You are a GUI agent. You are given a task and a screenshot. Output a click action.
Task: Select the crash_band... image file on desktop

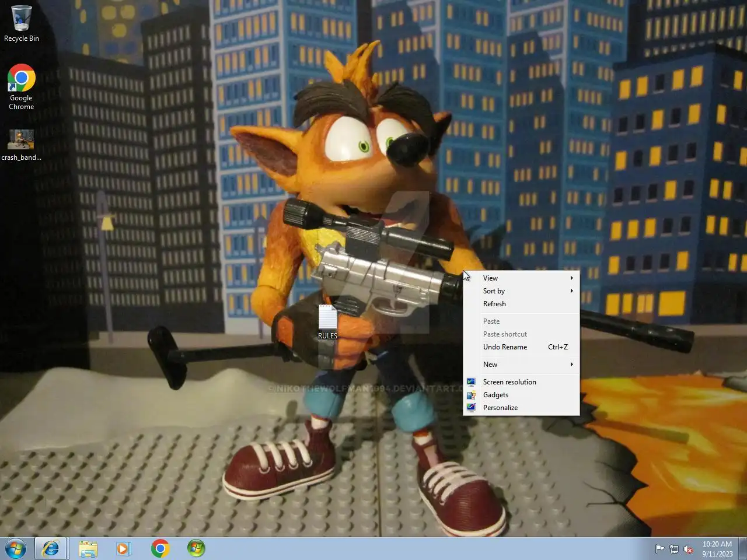tap(21, 145)
